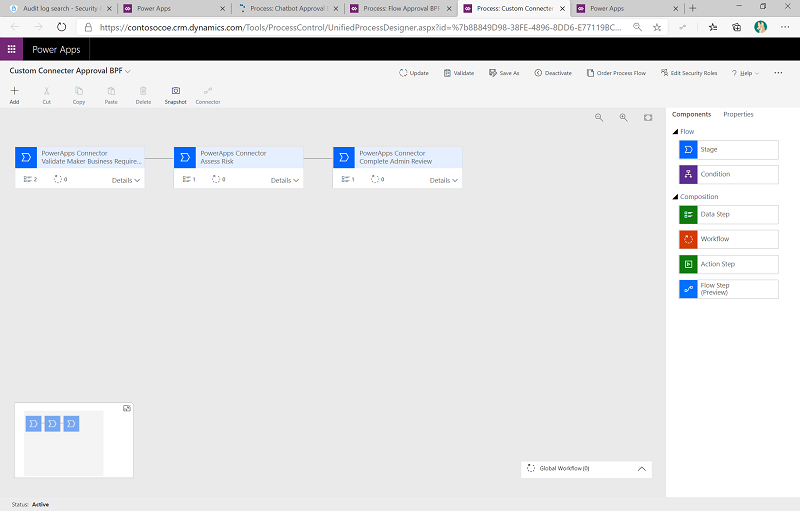This screenshot has width=800, height=511.
Task: Fit the process to canvas
Action: point(648,117)
